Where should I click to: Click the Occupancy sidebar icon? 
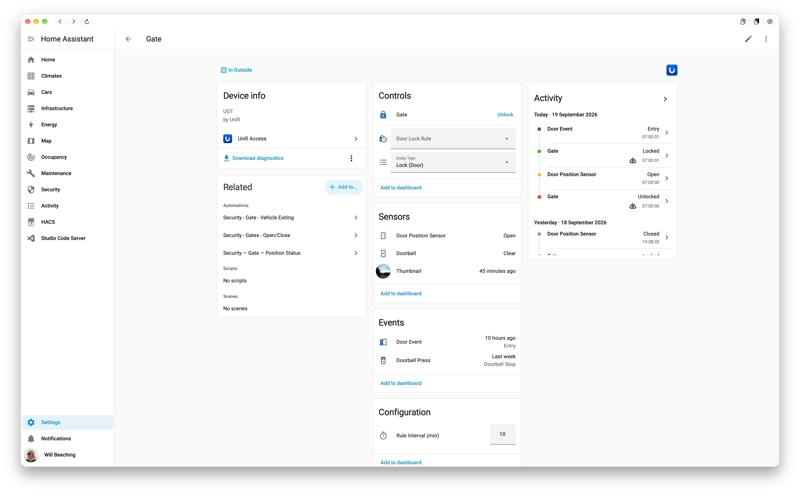(x=31, y=157)
